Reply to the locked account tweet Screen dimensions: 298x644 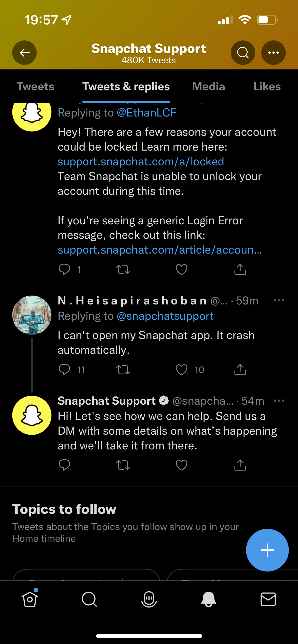[64, 269]
